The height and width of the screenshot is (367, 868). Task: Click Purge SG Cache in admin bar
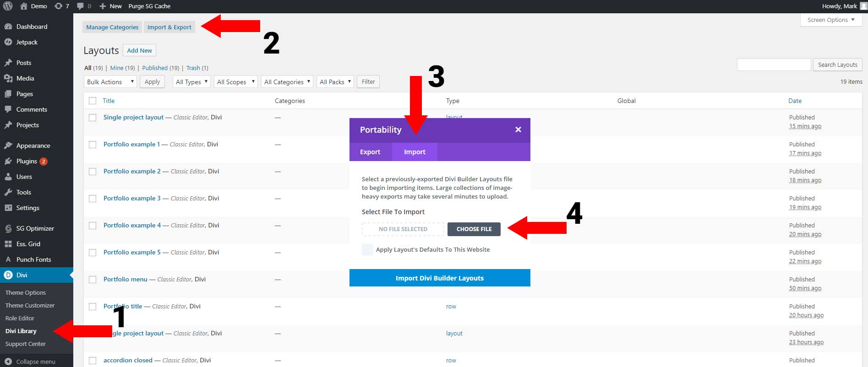click(149, 6)
